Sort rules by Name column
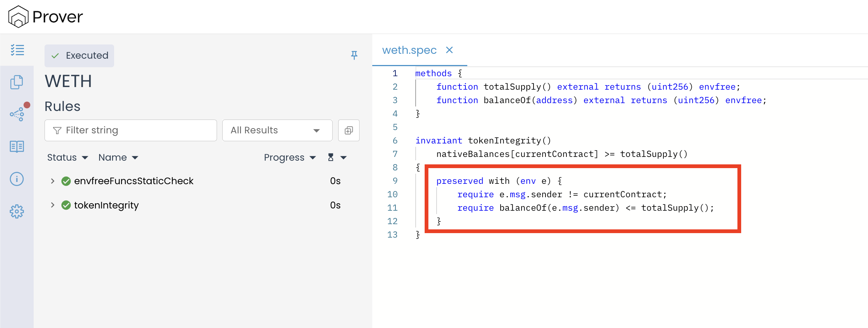The height and width of the screenshot is (328, 868). [x=118, y=158]
